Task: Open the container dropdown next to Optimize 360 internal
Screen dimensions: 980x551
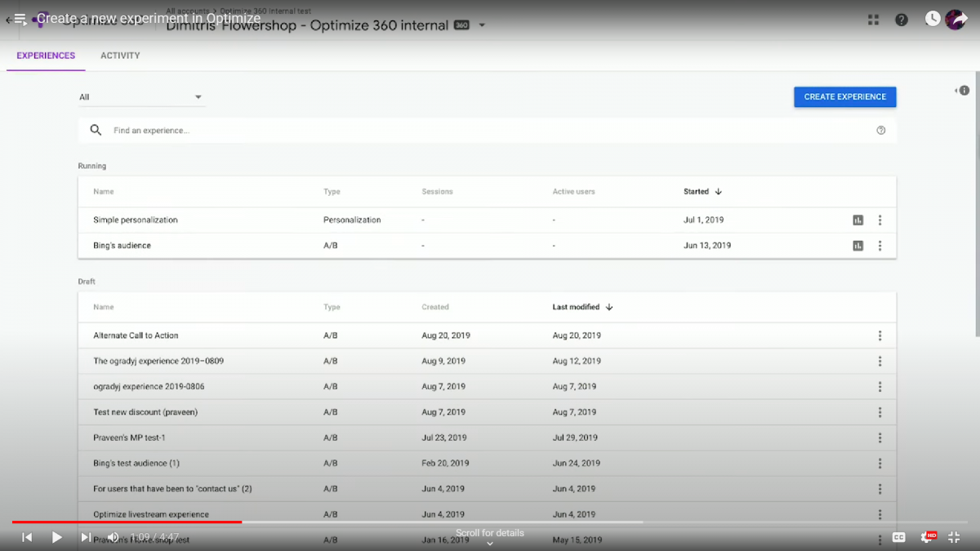Action: coord(482,25)
